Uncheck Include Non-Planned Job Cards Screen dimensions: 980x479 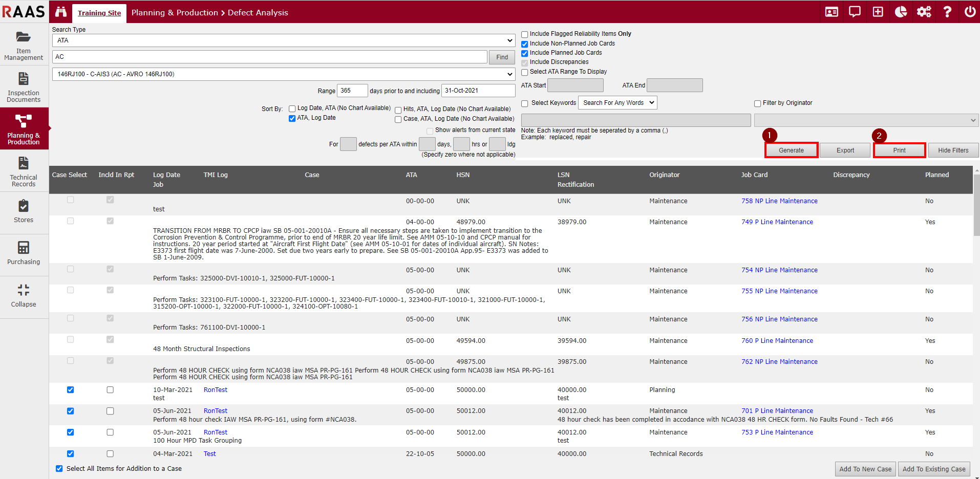click(524, 44)
